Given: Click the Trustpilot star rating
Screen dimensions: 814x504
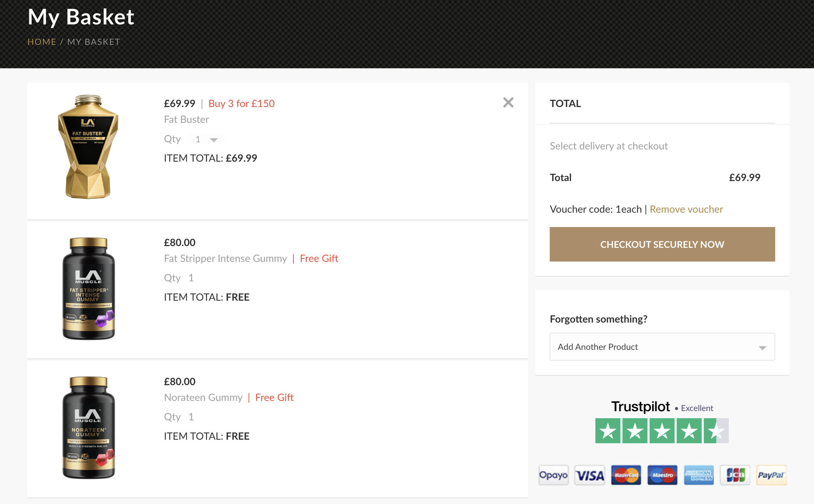Looking at the screenshot, I should (662, 430).
